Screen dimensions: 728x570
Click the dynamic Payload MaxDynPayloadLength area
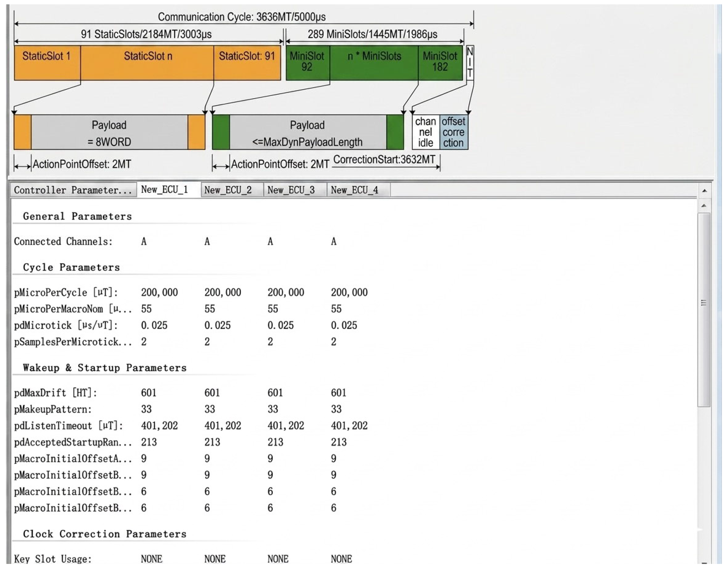308,132
